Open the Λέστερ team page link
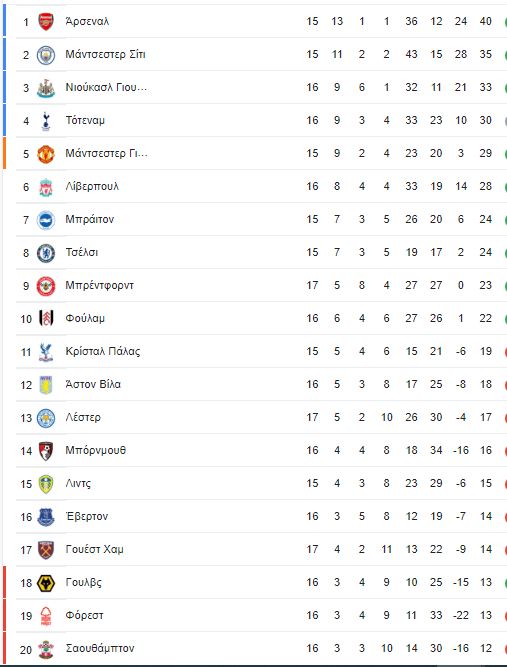 pos(83,417)
